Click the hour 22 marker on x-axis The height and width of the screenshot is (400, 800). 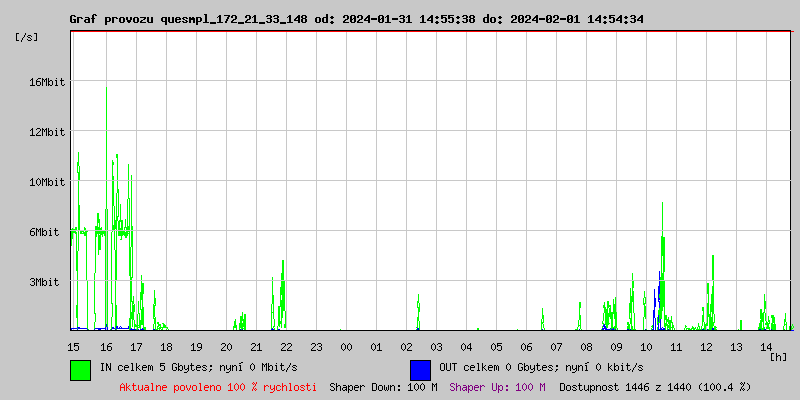point(286,346)
